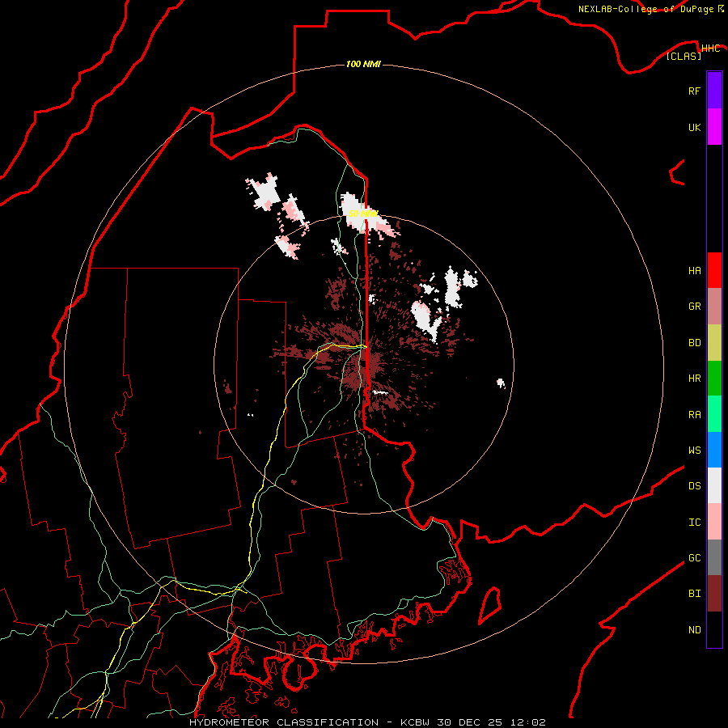
Task: Click the GR legend label
Action: click(694, 307)
